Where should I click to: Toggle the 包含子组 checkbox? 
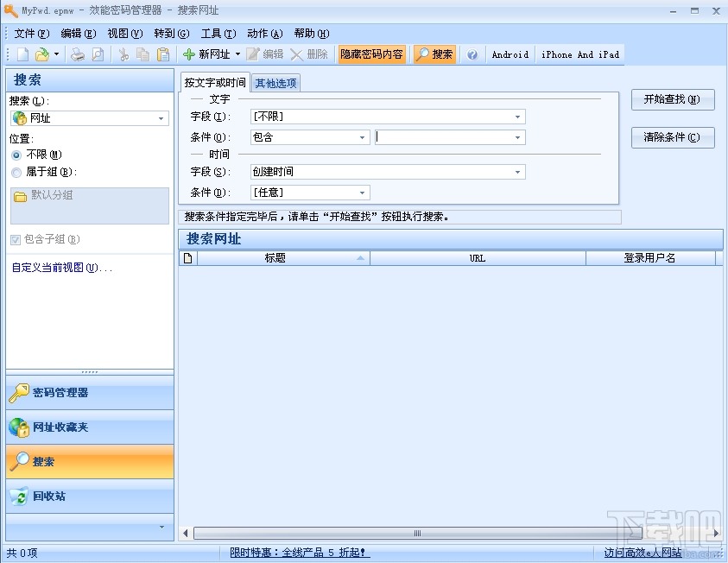tap(16, 240)
